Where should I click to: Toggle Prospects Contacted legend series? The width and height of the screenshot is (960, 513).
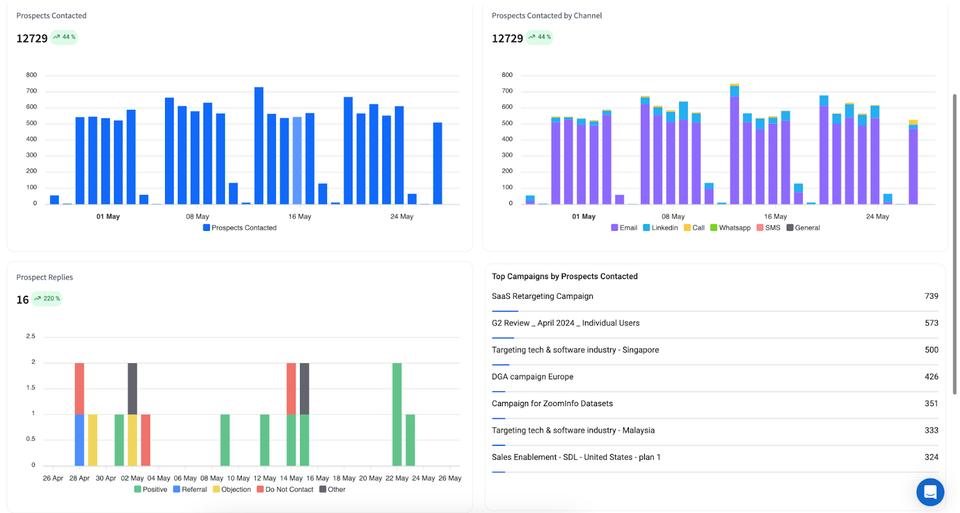240,228
